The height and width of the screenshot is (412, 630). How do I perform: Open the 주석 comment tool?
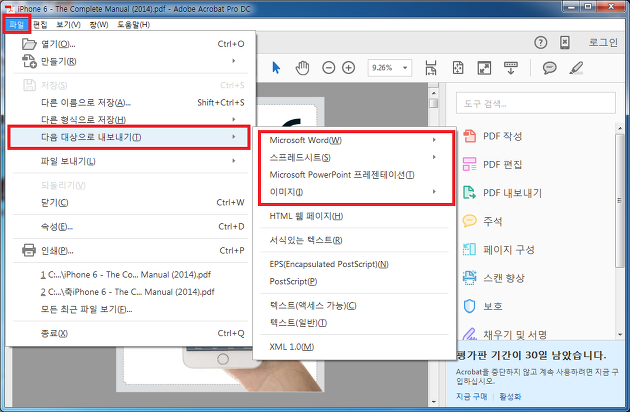point(482,221)
